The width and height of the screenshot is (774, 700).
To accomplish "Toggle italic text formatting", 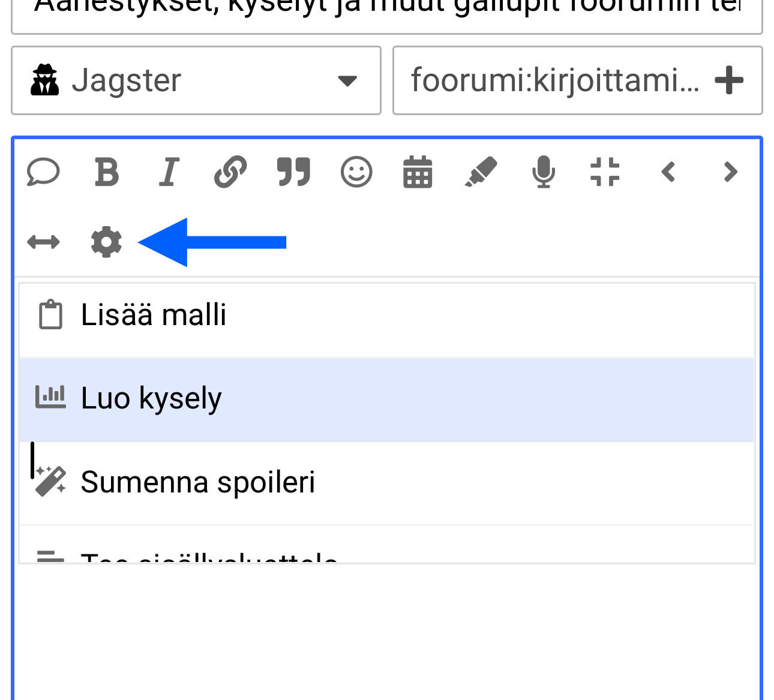I will click(x=169, y=172).
